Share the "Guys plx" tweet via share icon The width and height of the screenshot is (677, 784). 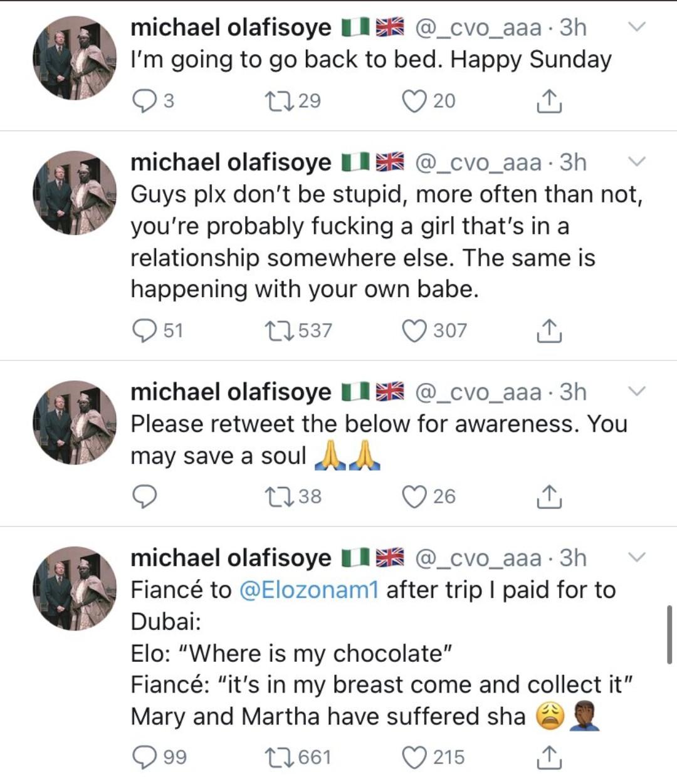[x=549, y=330]
